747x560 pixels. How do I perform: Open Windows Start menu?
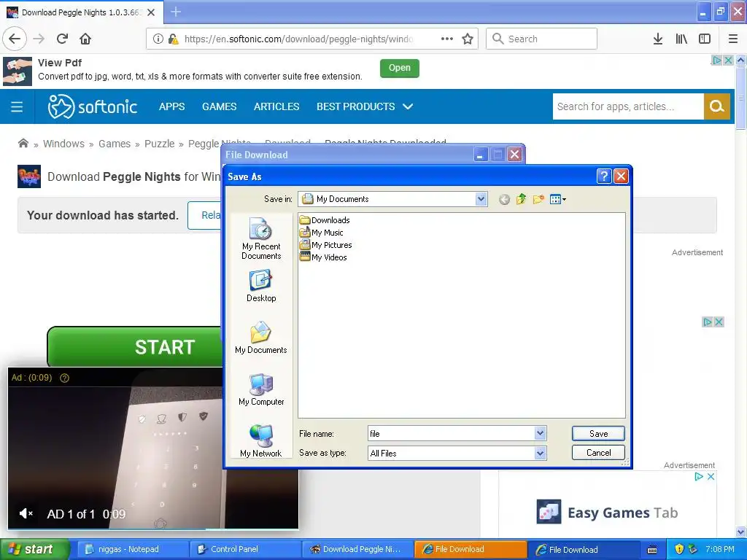34,549
